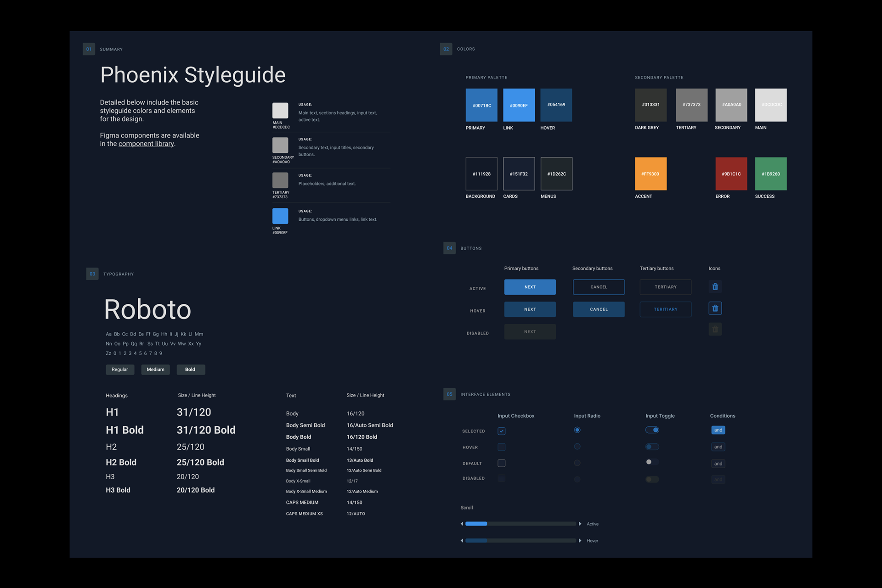
Task: Uncheck the selected input checkbox
Action: [501, 431]
